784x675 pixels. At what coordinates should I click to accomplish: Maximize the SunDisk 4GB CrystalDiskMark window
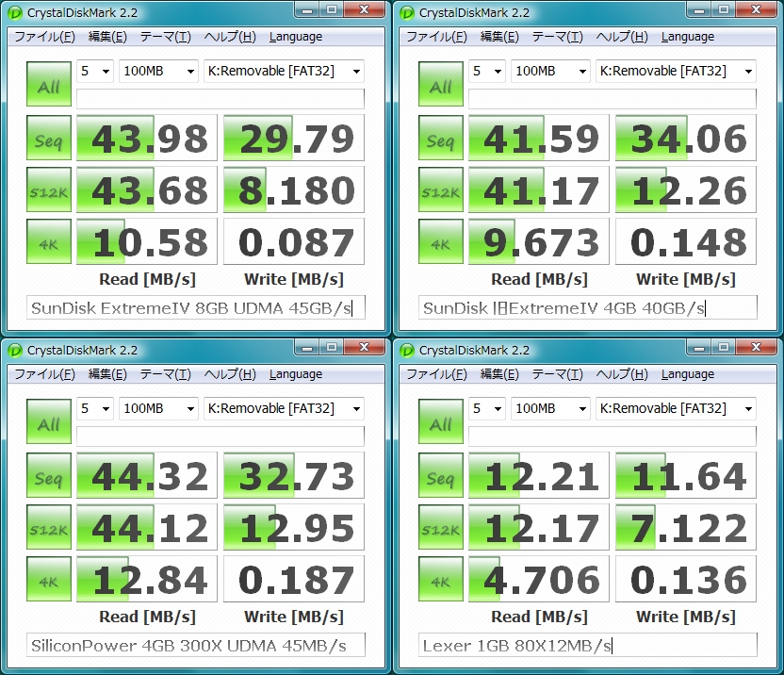[724, 9]
